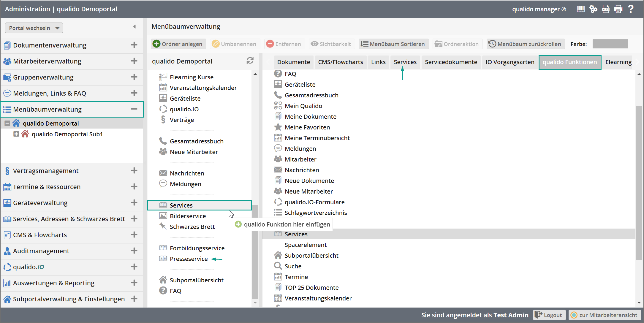
Task: Expand Vertragsmanagement with its plus
Action: coord(134,171)
